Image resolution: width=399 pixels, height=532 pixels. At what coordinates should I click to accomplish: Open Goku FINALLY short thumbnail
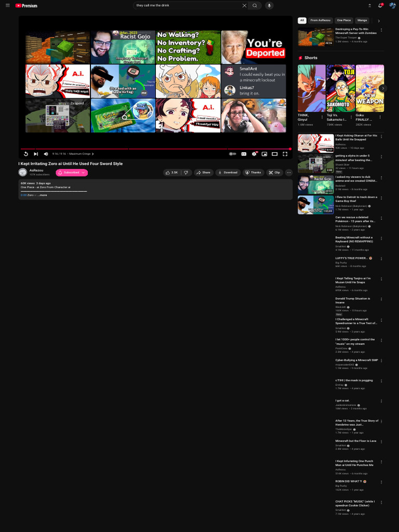pyautogui.click(x=370, y=88)
